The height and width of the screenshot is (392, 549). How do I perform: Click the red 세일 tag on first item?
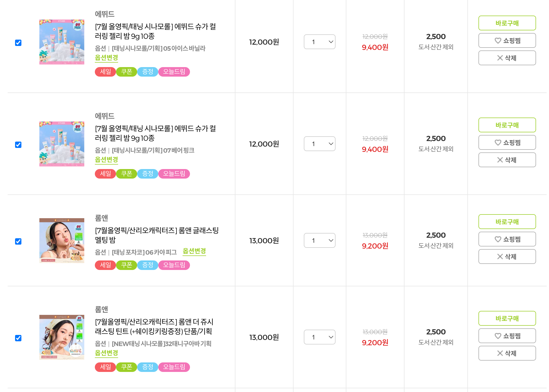pos(105,72)
